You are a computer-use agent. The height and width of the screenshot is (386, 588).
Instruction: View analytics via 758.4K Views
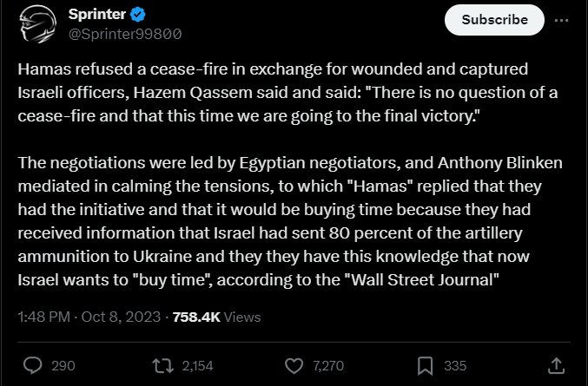tap(216, 317)
